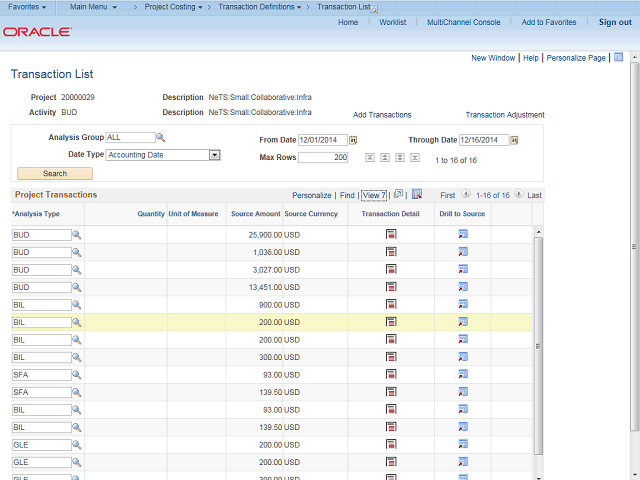Viewport: 640px width, 480px height.
Task: Expand the Project Costing breadcrumb menu
Action: 172,7
